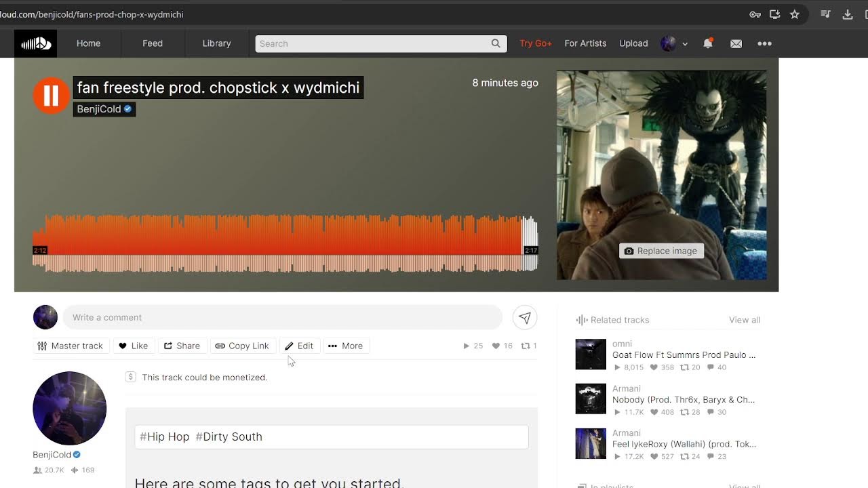
Task: Click BenjiCold artist name under title
Action: pos(99,109)
